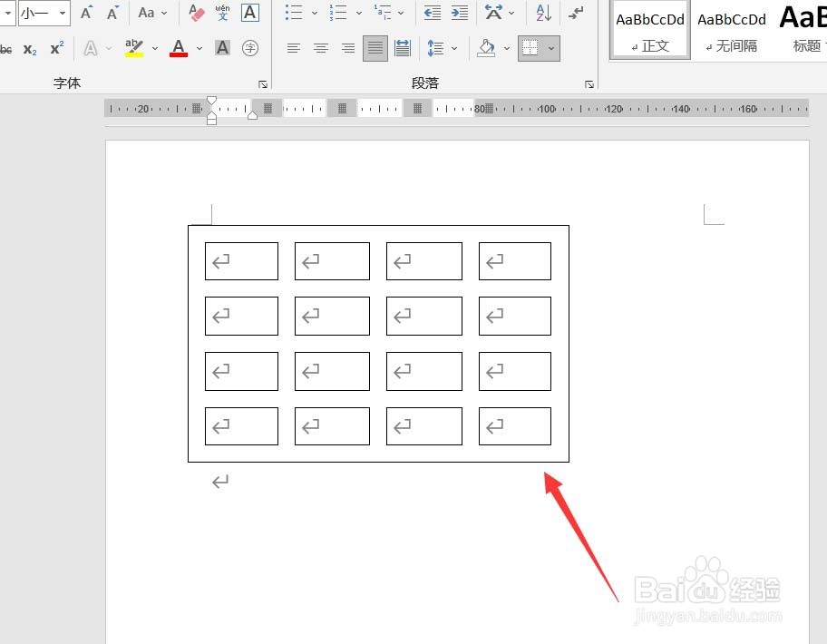Open the 段落 (Paragraph) dialog launcher
The image size is (827, 644).
589,84
